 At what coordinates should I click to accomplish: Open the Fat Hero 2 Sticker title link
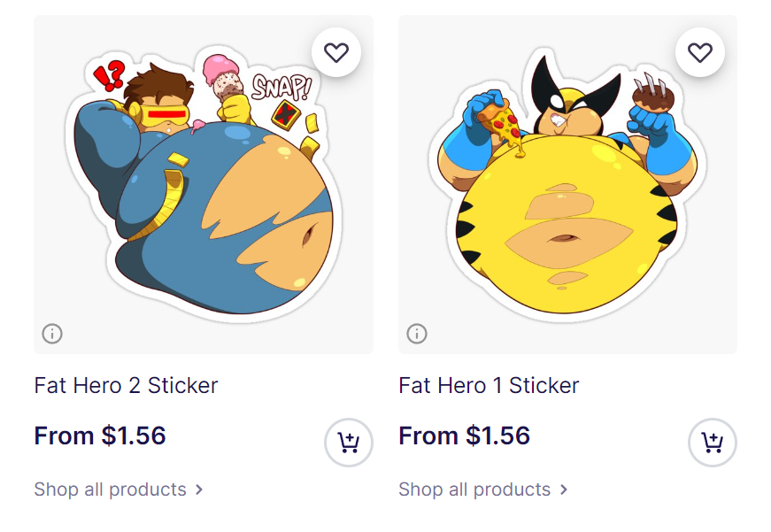(x=126, y=385)
